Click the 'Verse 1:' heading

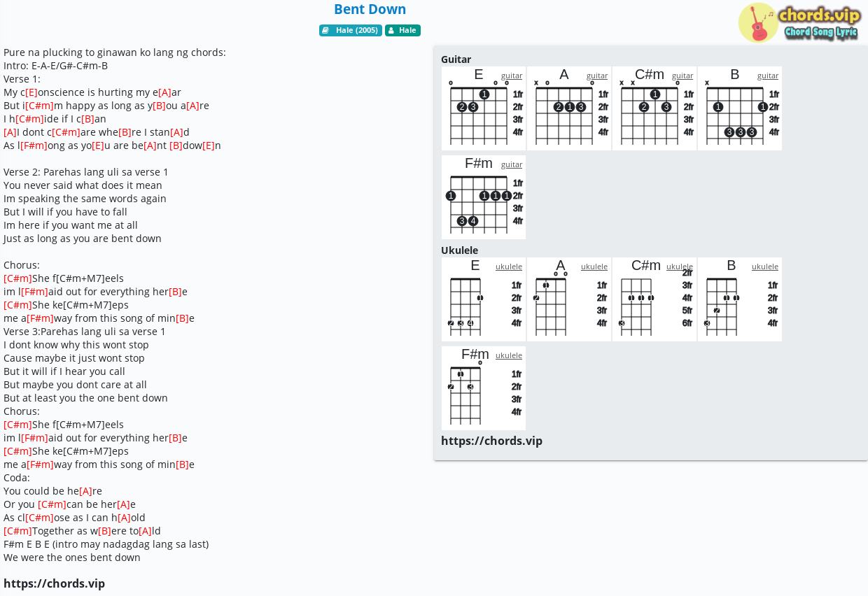coord(22,79)
